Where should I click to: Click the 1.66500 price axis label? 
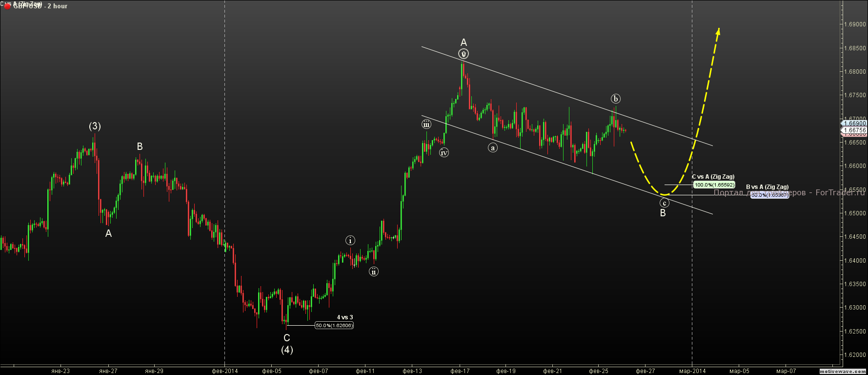coord(855,143)
